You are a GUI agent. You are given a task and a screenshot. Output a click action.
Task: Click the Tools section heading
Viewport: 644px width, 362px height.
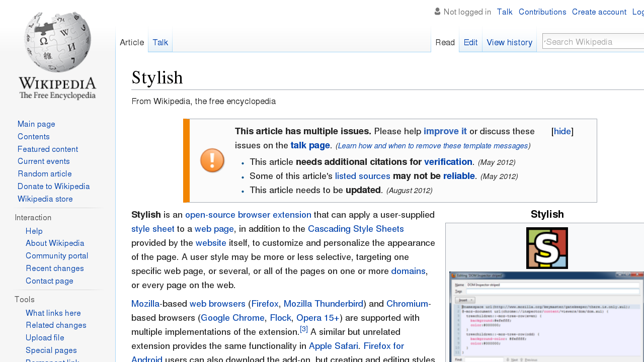pyautogui.click(x=25, y=300)
